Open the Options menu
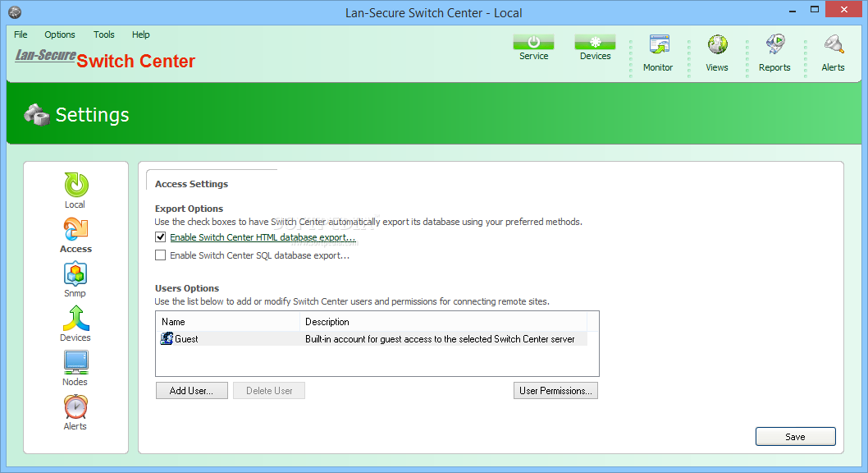The height and width of the screenshot is (473, 868). point(60,34)
